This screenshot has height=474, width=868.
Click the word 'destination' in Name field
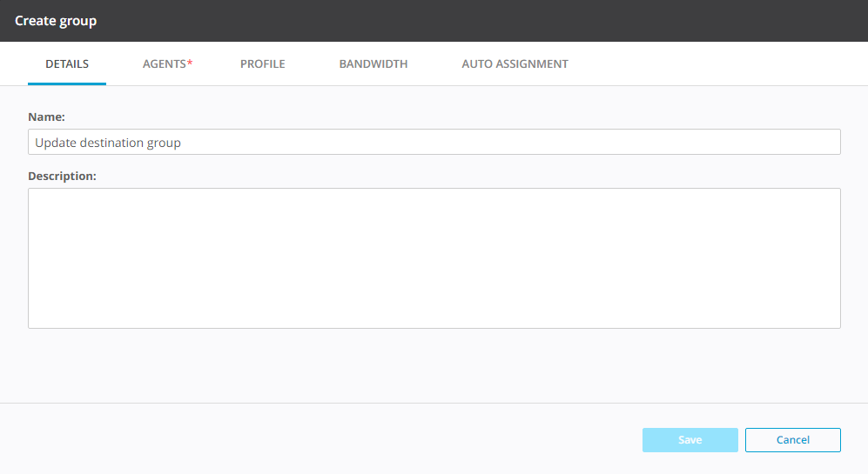(111, 143)
